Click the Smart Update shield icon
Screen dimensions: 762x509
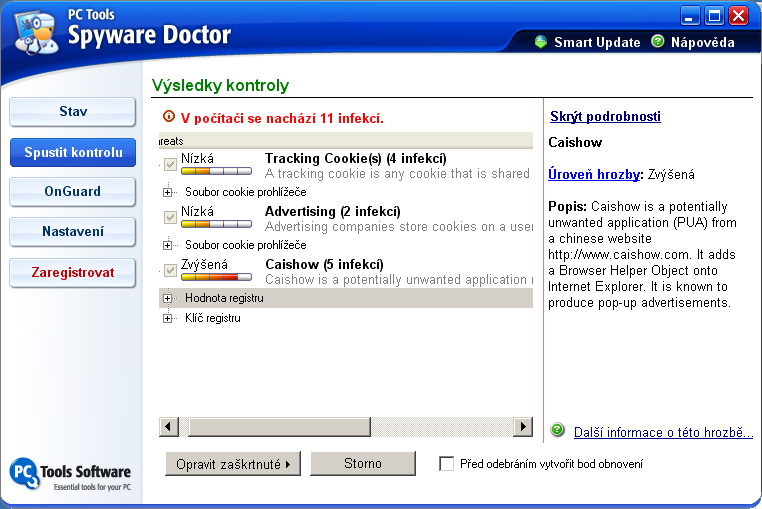pos(540,42)
